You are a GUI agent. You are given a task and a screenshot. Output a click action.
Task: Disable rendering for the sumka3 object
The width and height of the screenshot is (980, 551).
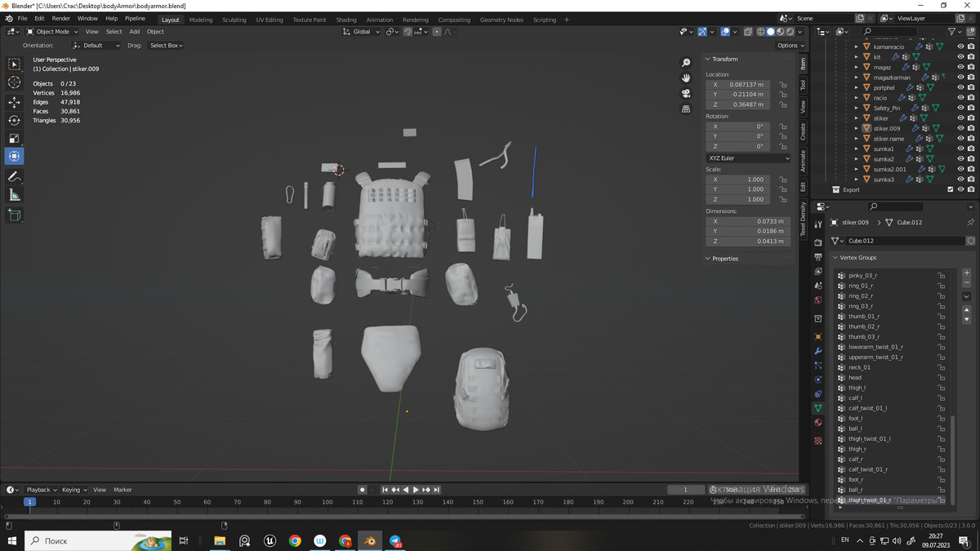point(971,180)
